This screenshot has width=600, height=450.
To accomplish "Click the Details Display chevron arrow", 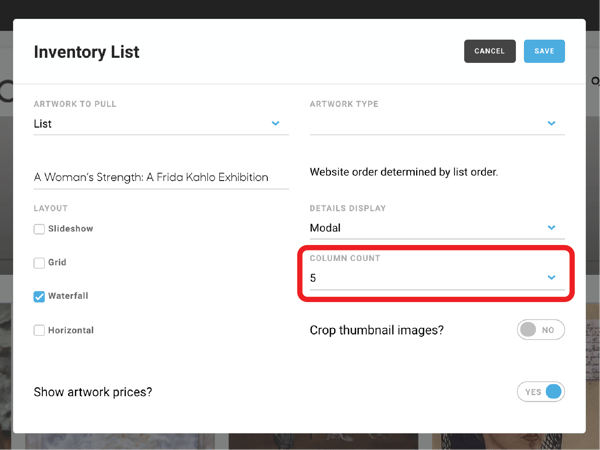I will [551, 228].
